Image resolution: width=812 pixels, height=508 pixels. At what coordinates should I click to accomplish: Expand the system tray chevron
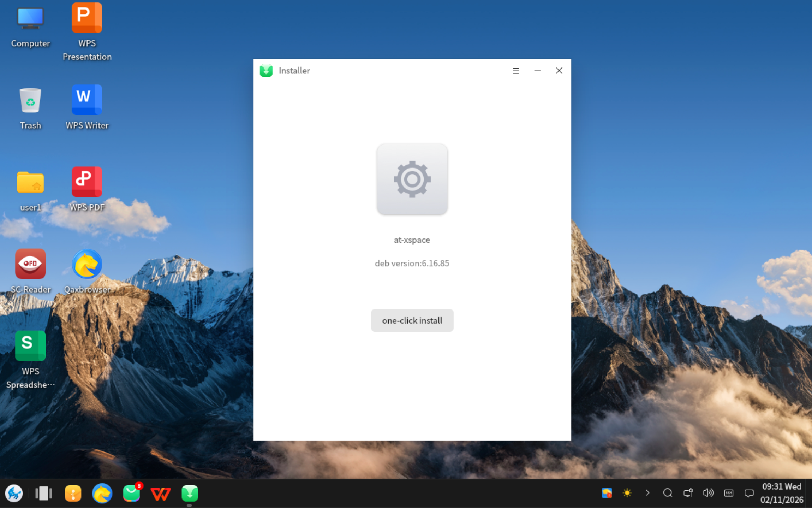pos(647,493)
